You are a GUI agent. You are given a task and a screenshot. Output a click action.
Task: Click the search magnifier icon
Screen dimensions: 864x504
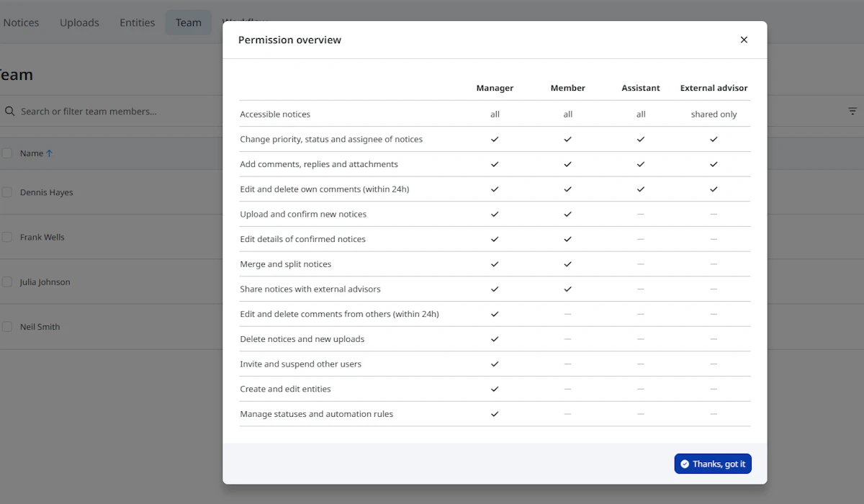point(10,112)
